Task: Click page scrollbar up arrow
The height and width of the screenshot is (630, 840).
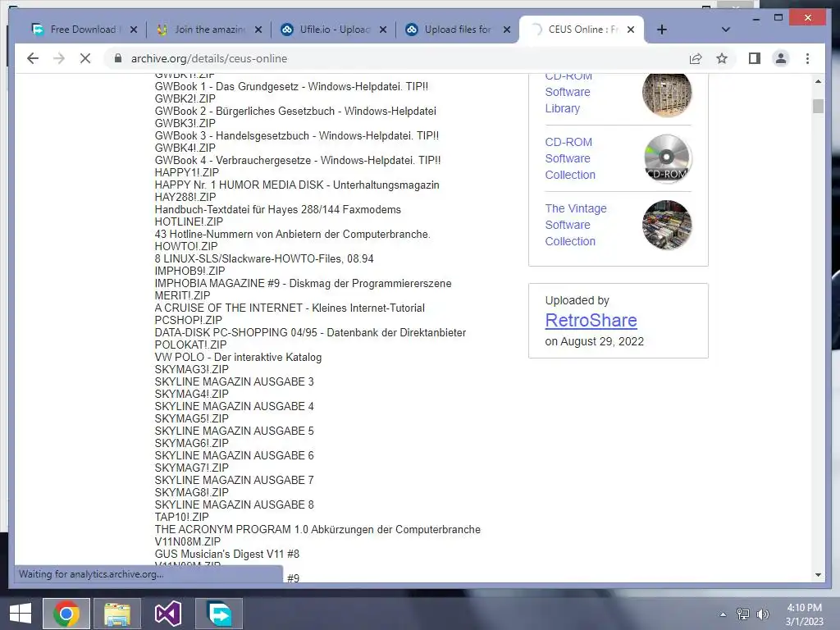Action: [x=818, y=81]
